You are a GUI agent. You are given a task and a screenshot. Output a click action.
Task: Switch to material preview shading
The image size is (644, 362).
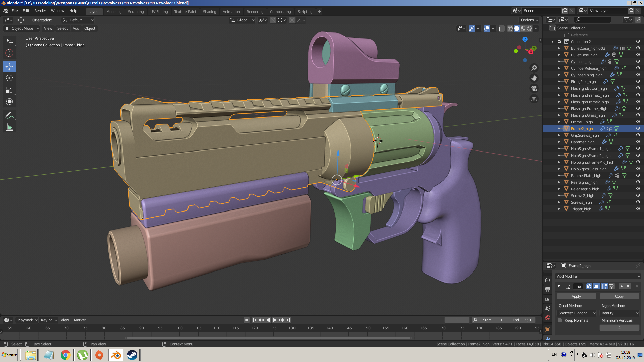coord(523,28)
